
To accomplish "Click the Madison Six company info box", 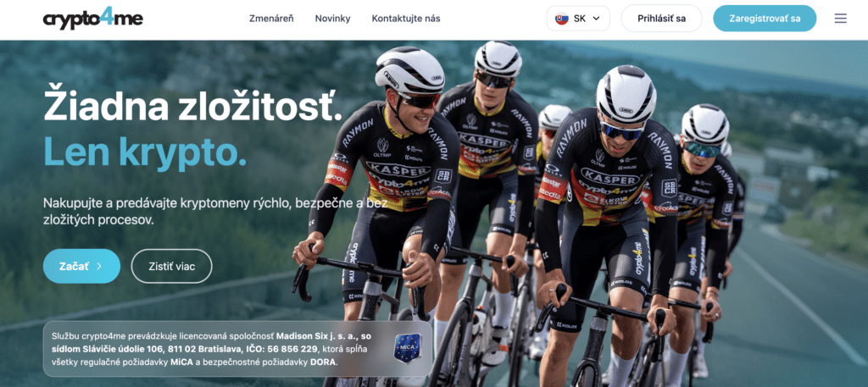I will coord(237,349).
